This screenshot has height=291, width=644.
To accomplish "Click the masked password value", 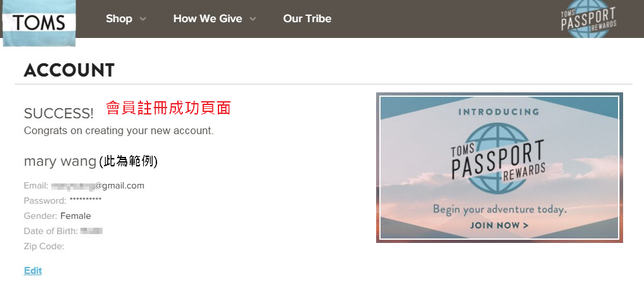I will pos(85,201).
